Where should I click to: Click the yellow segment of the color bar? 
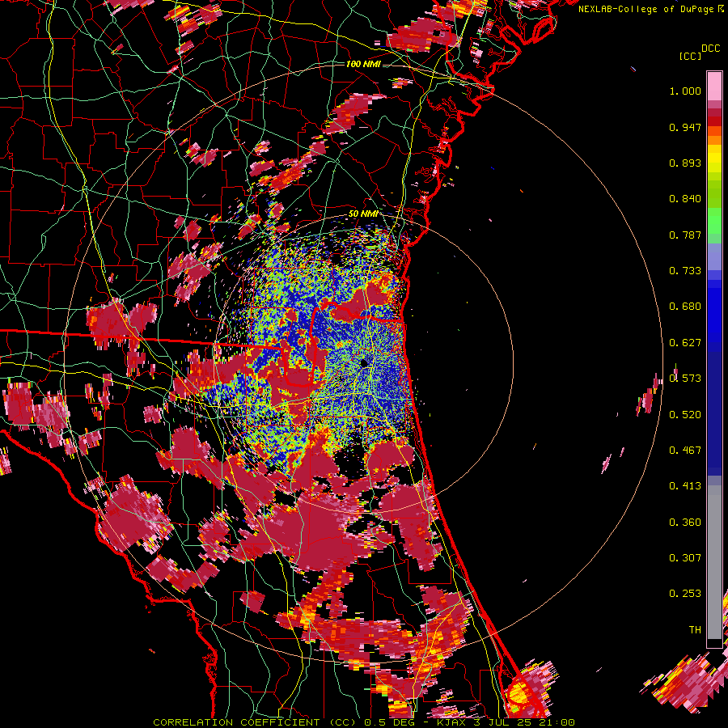(714, 159)
